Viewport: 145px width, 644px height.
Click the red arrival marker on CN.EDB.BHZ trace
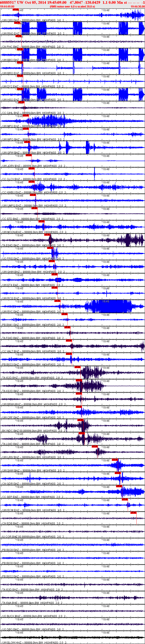pos(134,512)
